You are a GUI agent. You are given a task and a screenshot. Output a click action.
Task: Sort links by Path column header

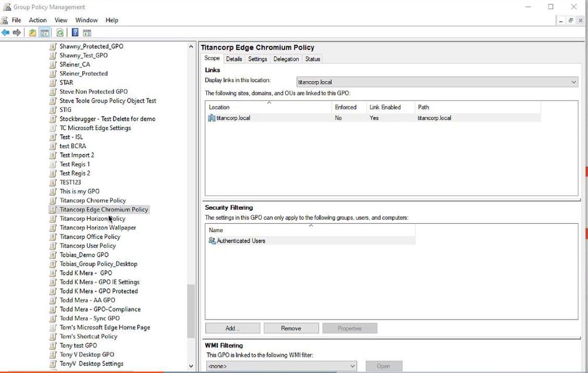pos(477,107)
